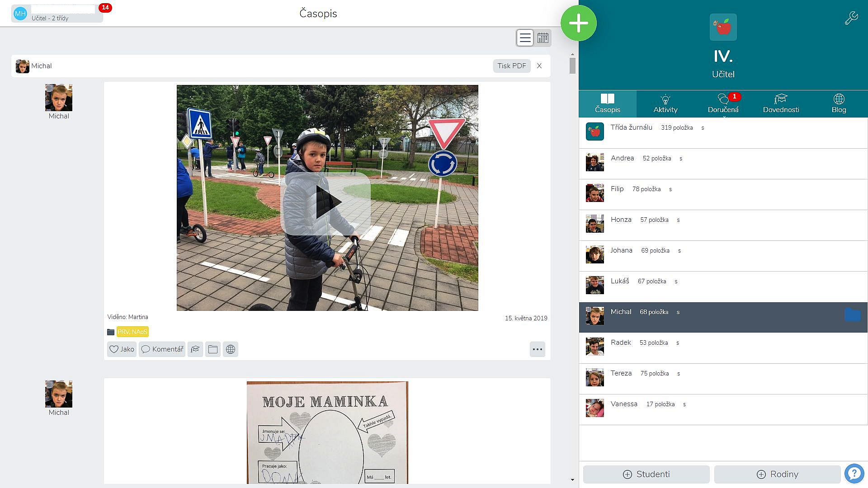This screenshot has height=488, width=868.
Task: Switch to calendar view
Action: pyautogui.click(x=543, y=38)
